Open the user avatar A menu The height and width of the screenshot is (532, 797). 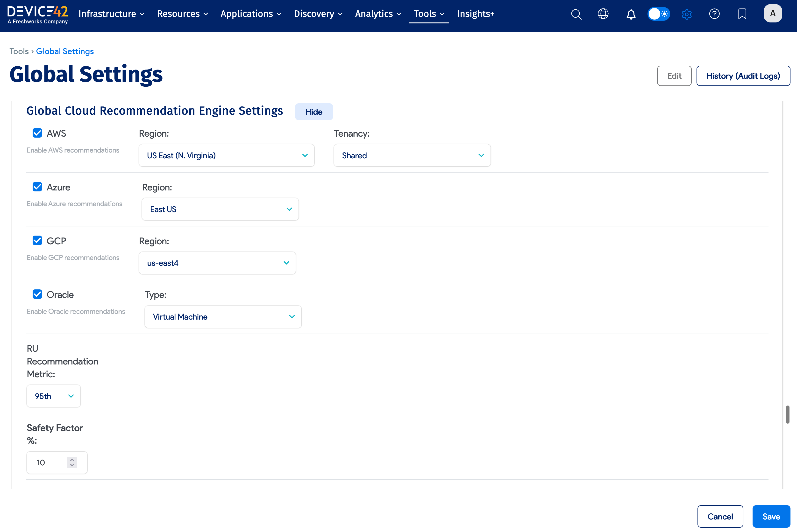(x=773, y=14)
